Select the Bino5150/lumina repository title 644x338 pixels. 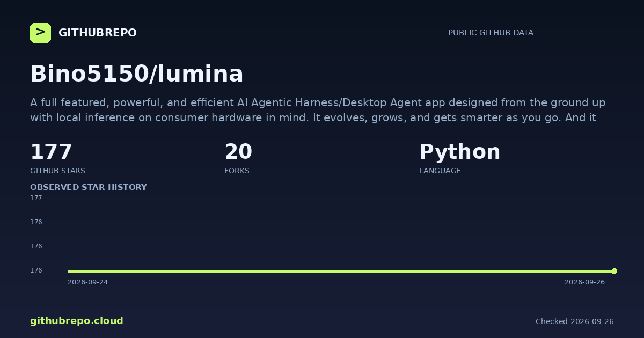click(x=137, y=74)
